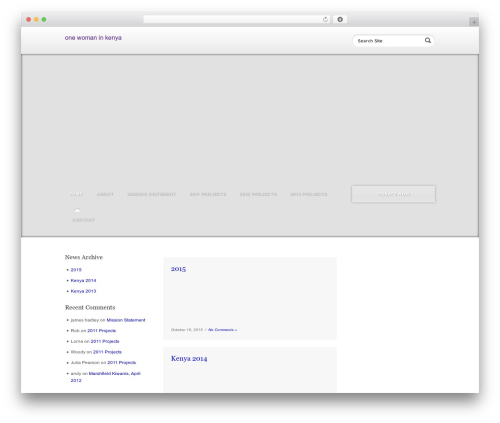The height and width of the screenshot is (423, 500).
Task: Click the 2015 post's date text
Action: click(x=187, y=330)
